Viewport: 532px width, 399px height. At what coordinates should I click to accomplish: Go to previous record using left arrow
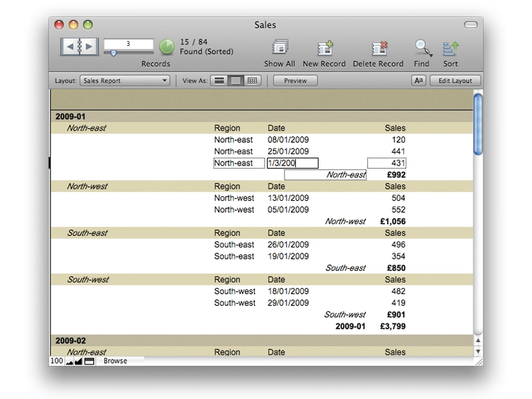click(x=70, y=47)
